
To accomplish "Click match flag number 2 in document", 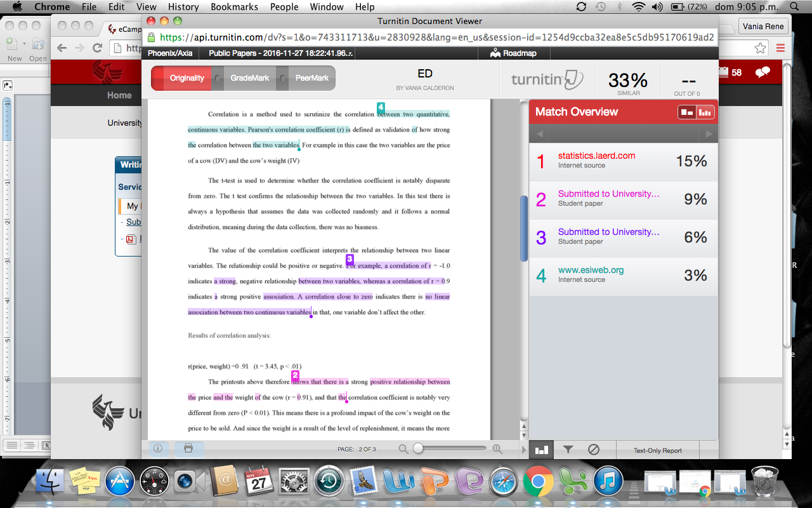I will (x=296, y=376).
